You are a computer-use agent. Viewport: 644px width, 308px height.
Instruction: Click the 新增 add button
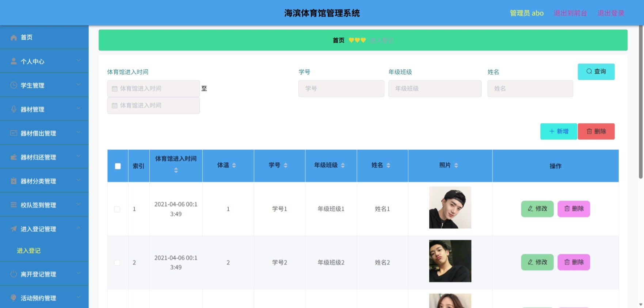click(559, 131)
